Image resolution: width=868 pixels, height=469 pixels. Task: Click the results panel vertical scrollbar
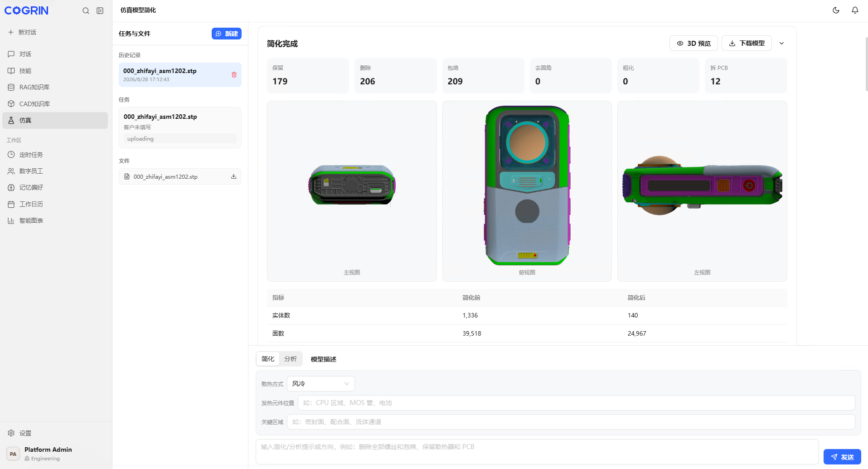tap(866, 64)
